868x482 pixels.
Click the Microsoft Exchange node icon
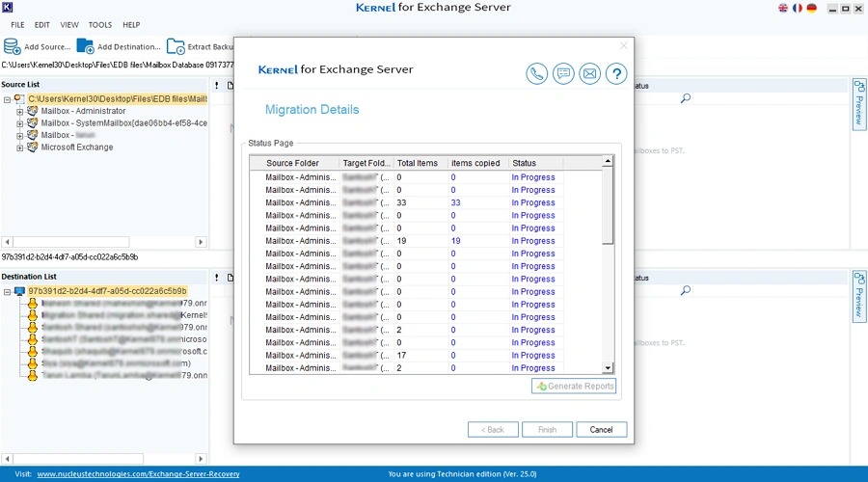point(32,147)
